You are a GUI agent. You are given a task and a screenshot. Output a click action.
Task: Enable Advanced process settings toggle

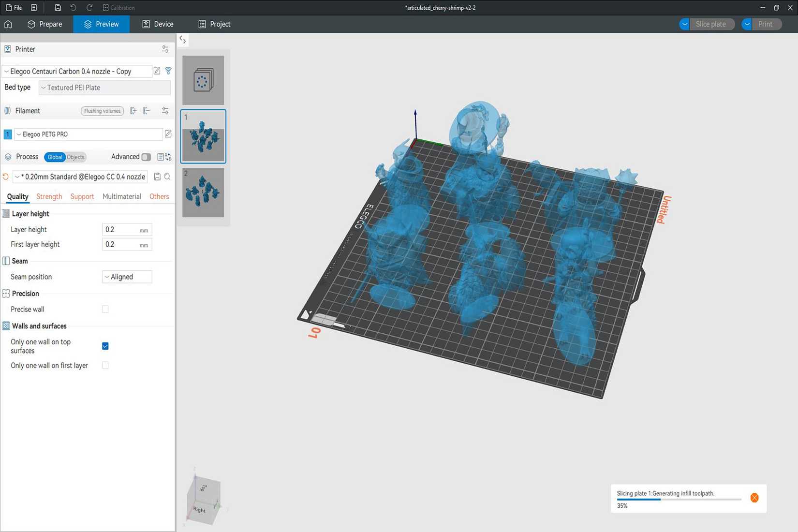pos(147,157)
